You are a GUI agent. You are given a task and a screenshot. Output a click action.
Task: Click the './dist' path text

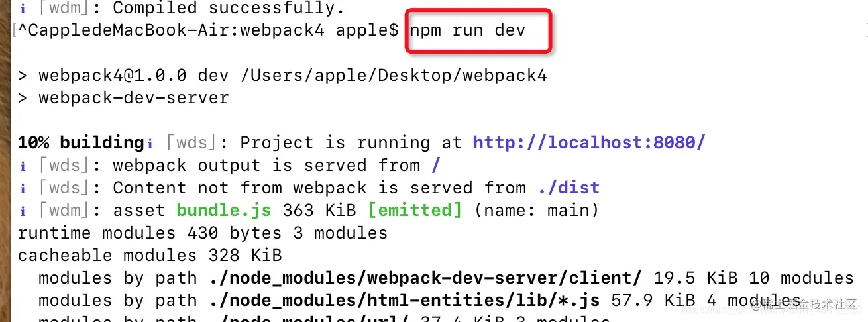click(568, 188)
